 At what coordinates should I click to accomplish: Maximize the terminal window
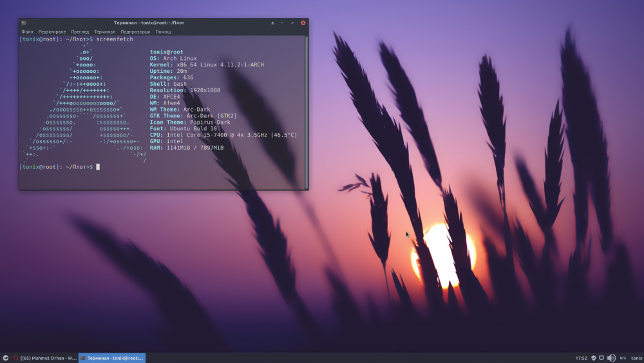tap(292, 23)
